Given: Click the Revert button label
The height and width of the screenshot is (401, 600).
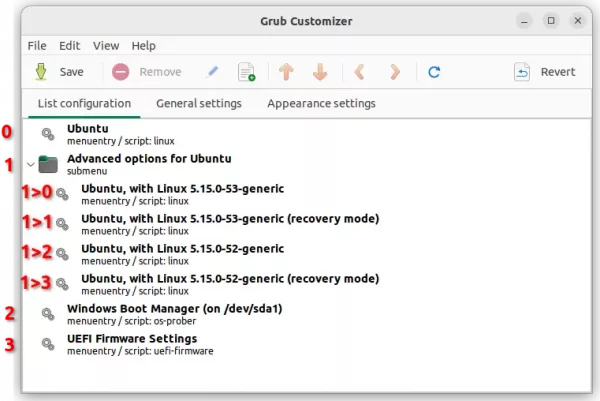Looking at the screenshot, I should (x=558, y=72).
